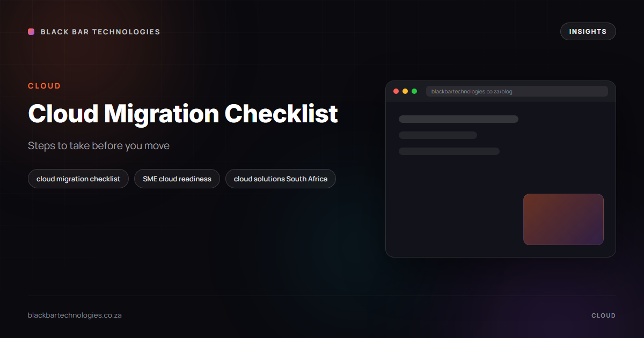Image resolution: width=644 pixels, height=338 pixels.
Task: Click the footer blackbartechnologies.co.za link
Action: (x=75, y=315)
